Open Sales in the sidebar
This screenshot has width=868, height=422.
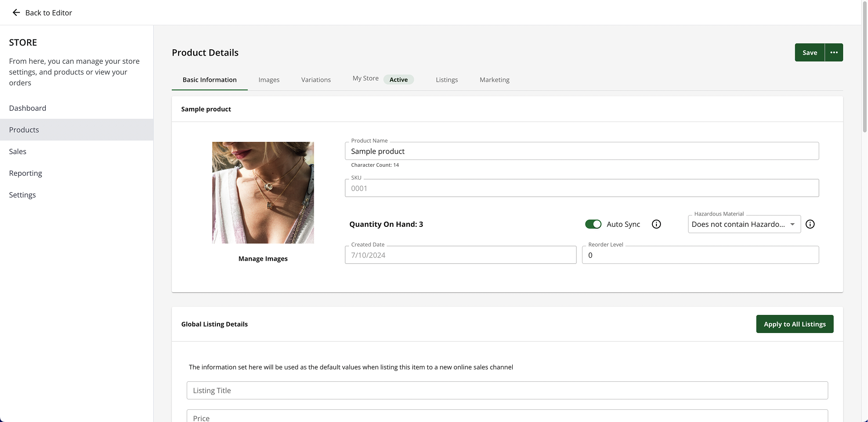tap(77, 151)
